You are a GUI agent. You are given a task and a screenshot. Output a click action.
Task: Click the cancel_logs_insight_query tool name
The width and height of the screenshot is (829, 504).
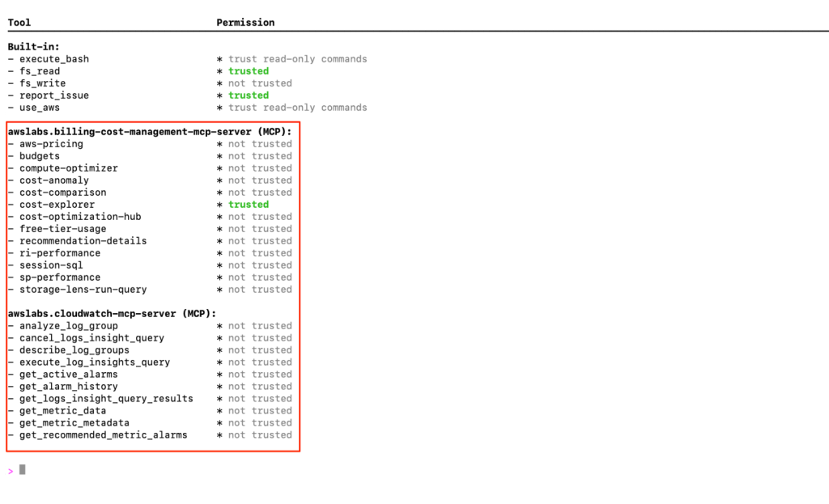point(92,338)
